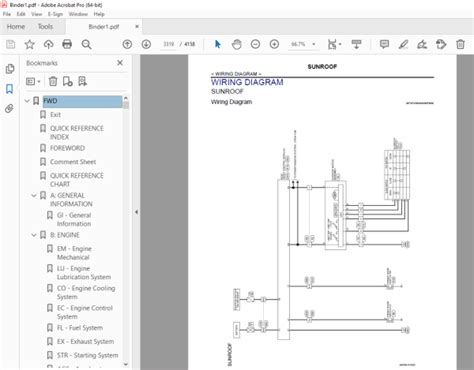
Task: Select the Hand pan tool
Action: pyautogui.click(x=237, y=44)
